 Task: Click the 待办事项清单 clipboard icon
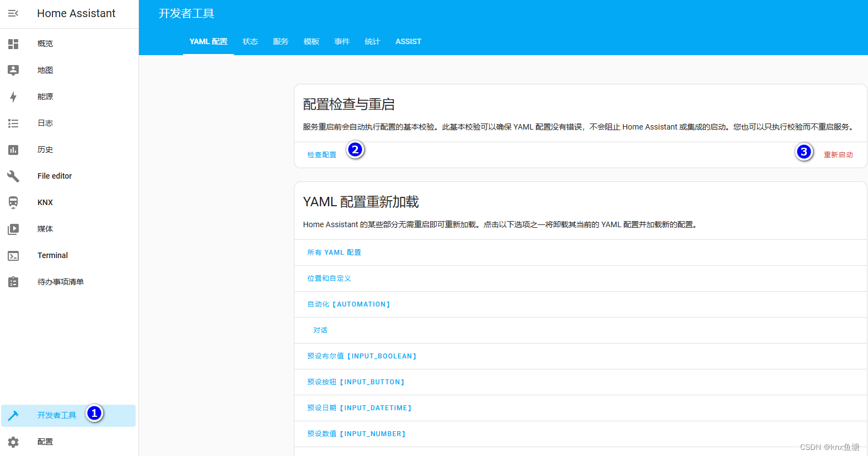tap(13, 282)
